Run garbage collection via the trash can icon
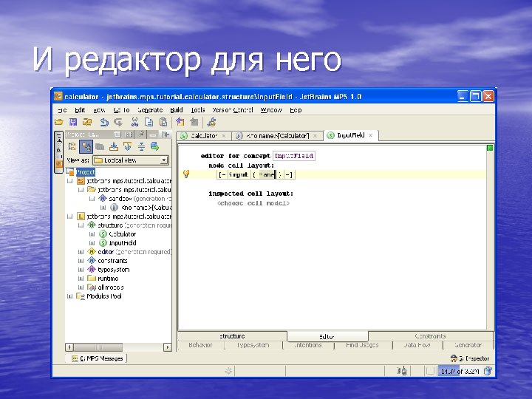This screenshot has width=532, height=399. 488,371
